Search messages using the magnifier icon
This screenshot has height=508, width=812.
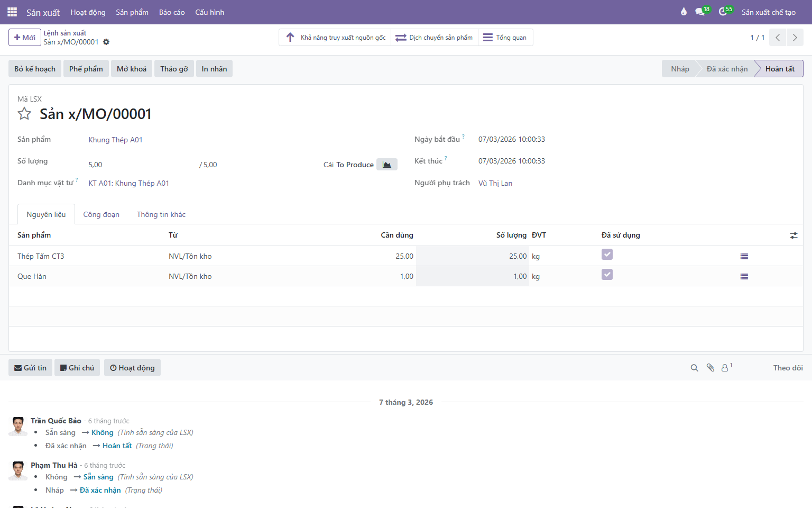(695, 368)
